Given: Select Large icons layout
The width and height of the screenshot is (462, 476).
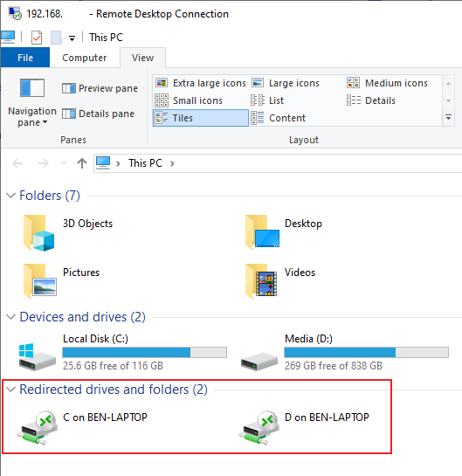Looking at the screenshot, I should tap(286, 83).
